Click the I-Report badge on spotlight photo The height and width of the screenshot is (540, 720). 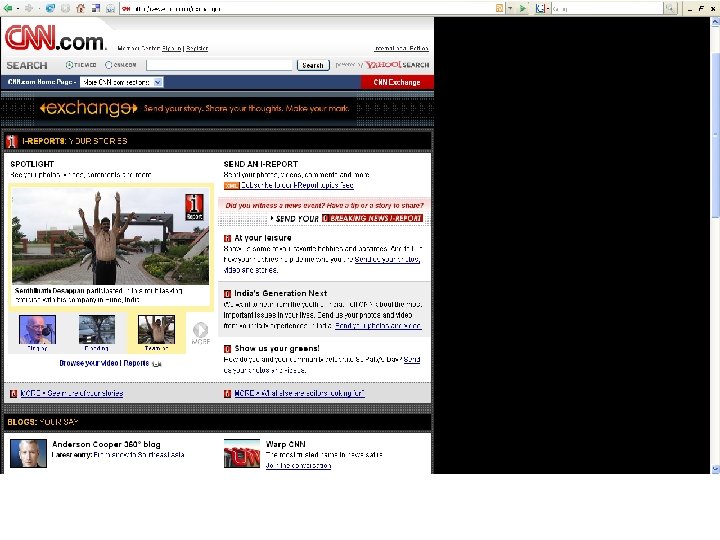(x=194, y=207)
